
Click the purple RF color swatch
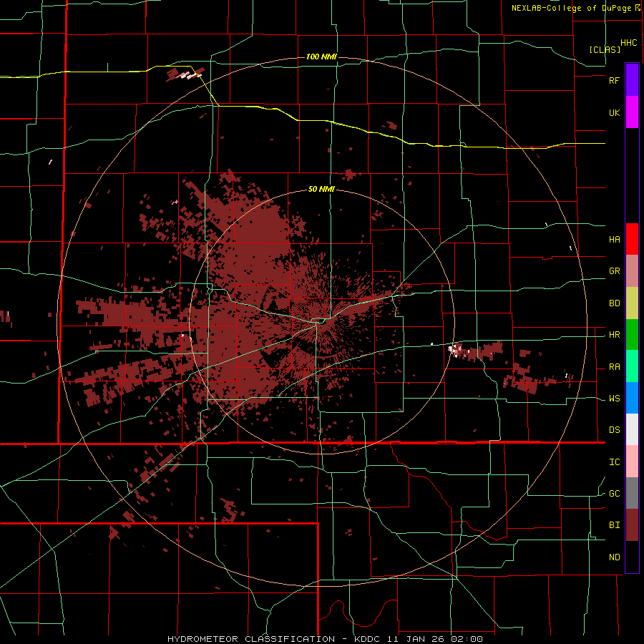tap(632, 80)
